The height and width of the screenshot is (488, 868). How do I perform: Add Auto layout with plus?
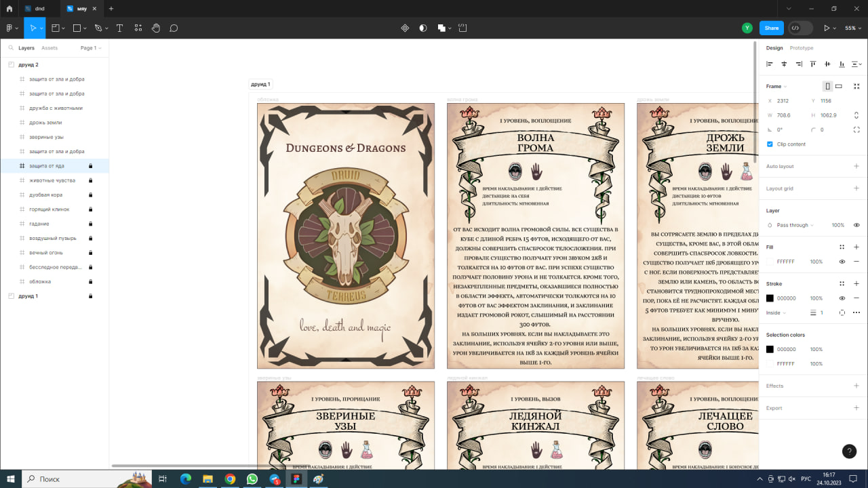pyautogui.click(x=856, y=166)
